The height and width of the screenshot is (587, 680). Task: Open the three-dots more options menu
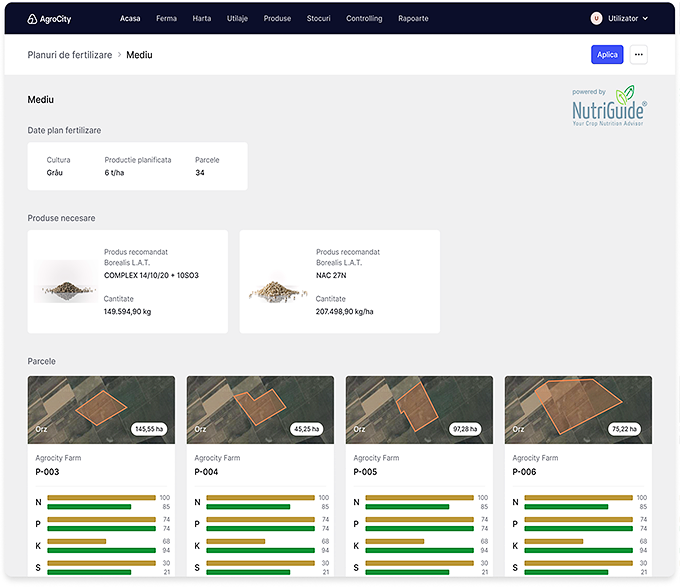coord(638,54)
